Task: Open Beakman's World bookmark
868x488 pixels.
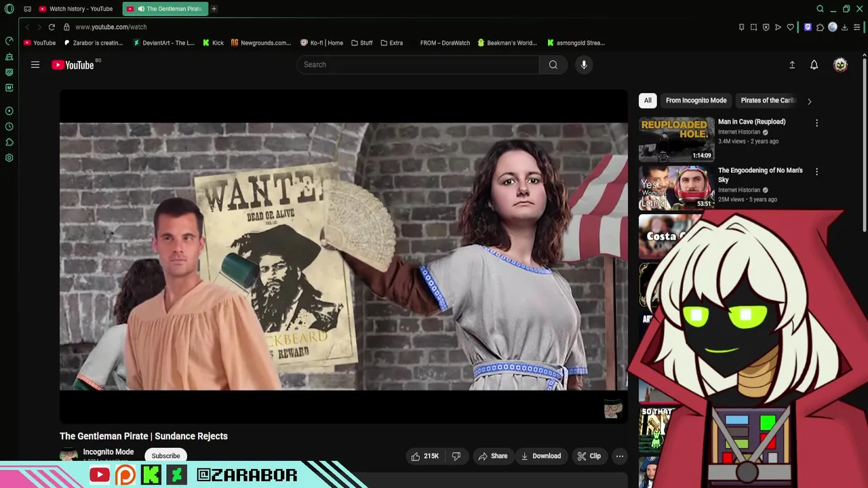Action: (x=507, y=43)
